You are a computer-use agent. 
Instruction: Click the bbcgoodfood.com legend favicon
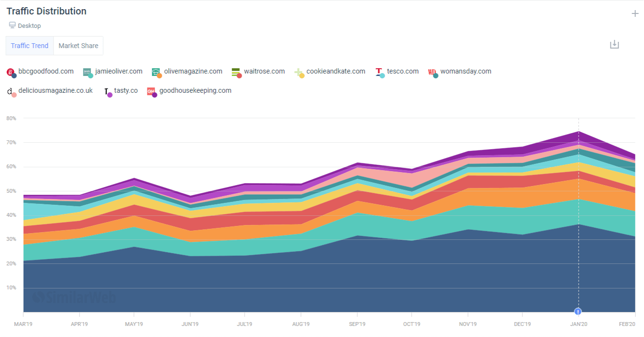[12, 71]
